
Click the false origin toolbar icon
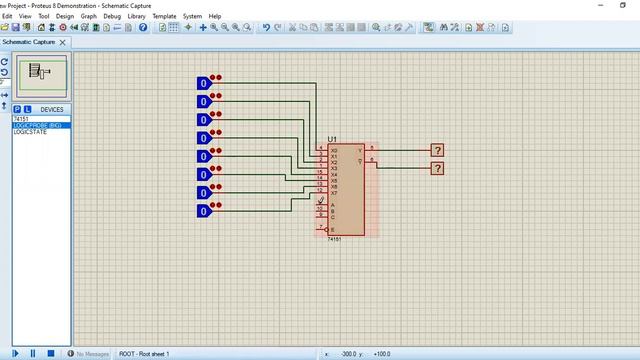pos(188,27)
